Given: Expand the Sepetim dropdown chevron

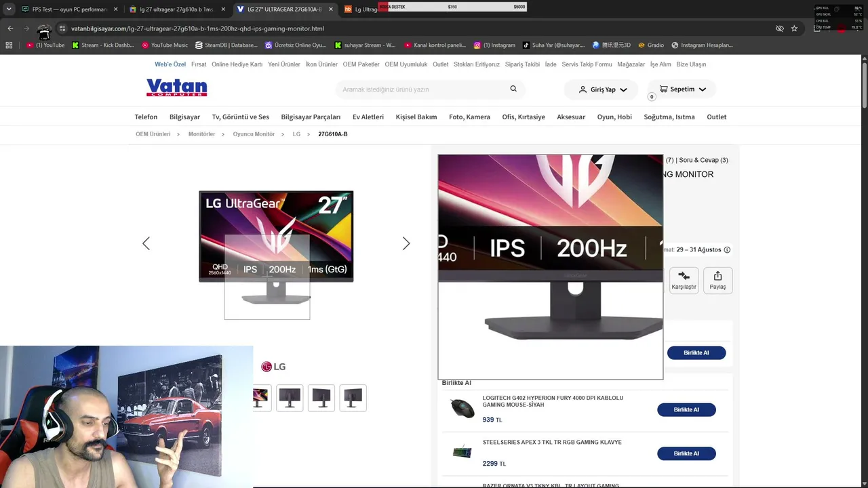Looking at the screenshot, I should [x=702, y=89].
